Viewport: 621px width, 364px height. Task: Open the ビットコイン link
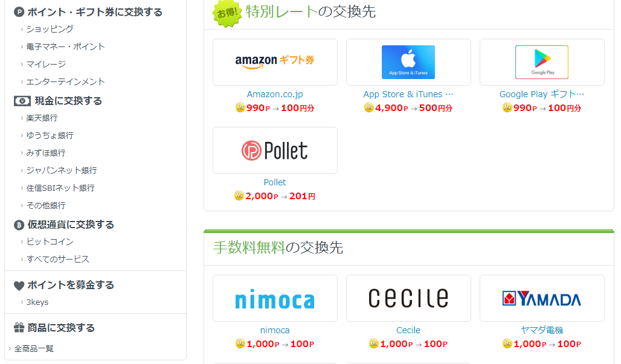coord(50,241)
